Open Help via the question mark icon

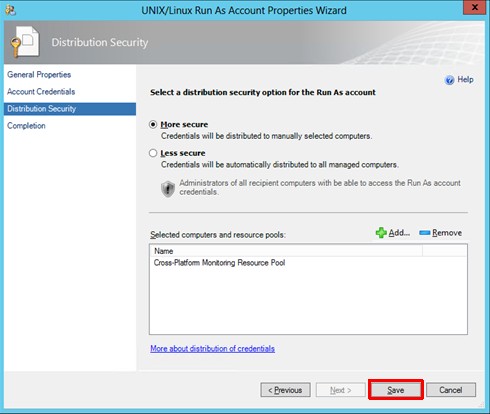(x=449, y=80)
